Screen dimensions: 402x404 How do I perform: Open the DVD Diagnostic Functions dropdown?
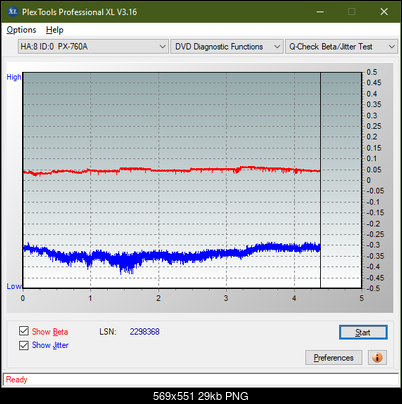click(227, 46)
